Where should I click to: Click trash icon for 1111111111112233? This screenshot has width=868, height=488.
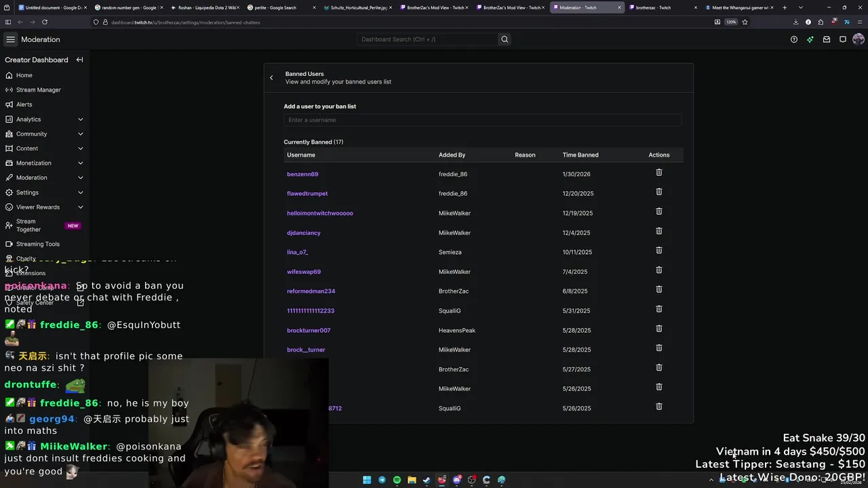pyautogui.click(x=658, y=310)
